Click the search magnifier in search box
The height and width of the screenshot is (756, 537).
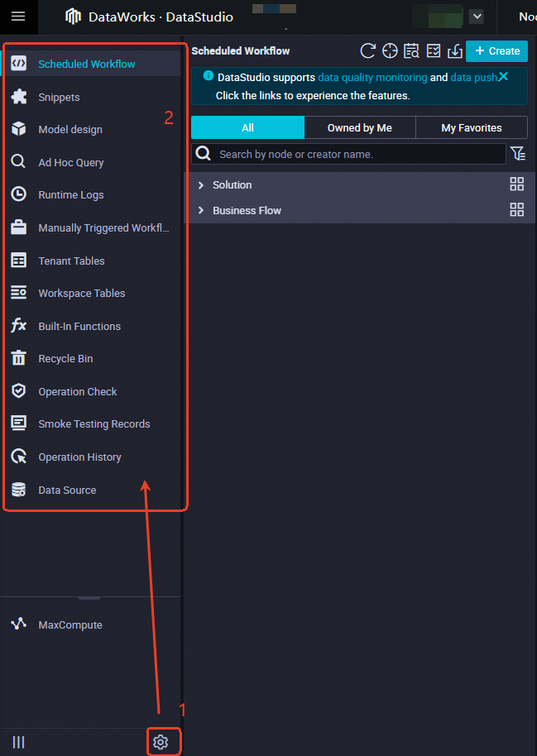(203, 154)
